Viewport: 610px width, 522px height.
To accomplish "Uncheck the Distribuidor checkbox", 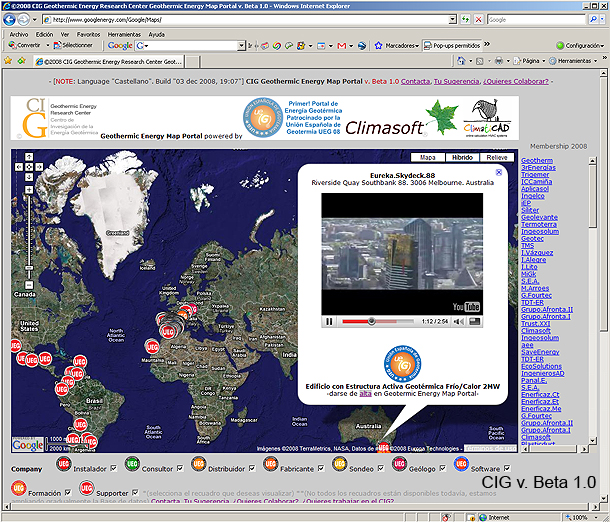I will point(252,468).
